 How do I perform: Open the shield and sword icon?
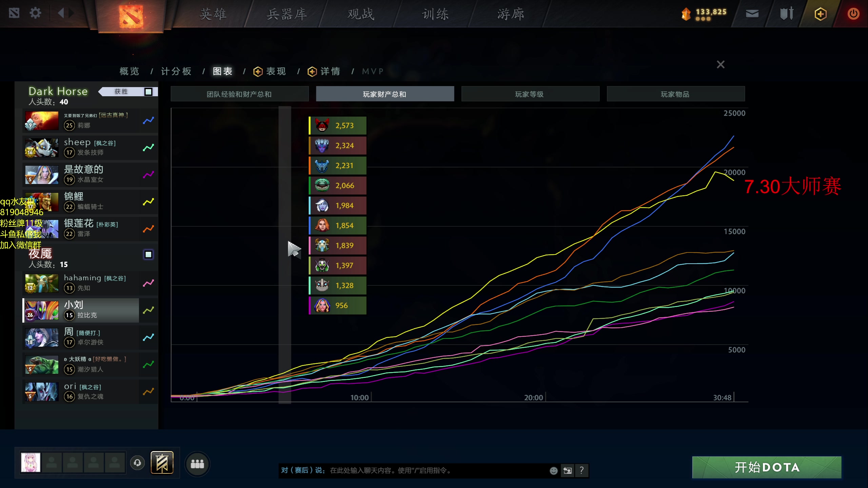pyautogui.click(x=787, y=14)
